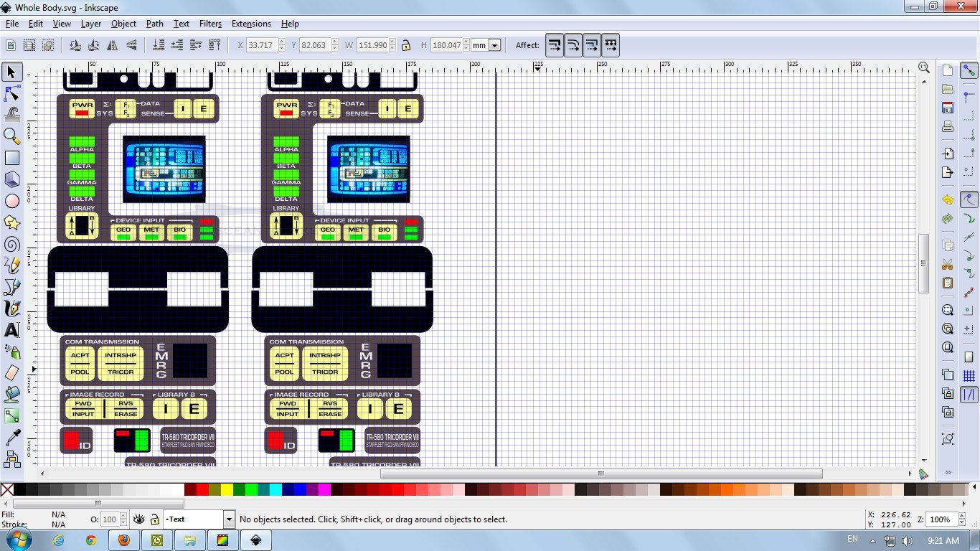Image resolution: width=980 pixels, height=551 pixels.
Task: Undo the last action
Action: click(948, 199)
